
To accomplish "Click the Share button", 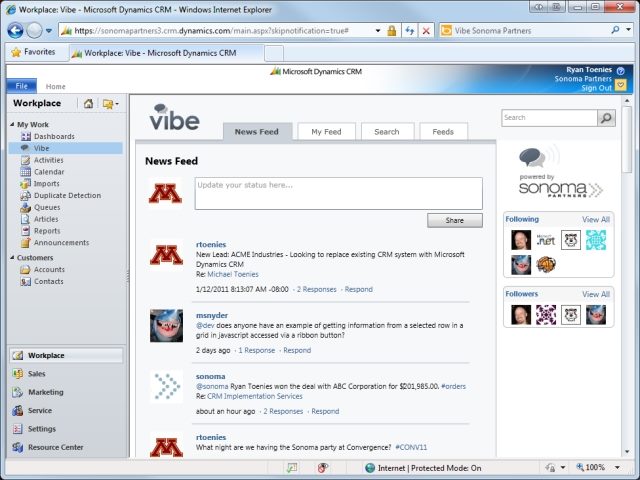I will point(455,220).
